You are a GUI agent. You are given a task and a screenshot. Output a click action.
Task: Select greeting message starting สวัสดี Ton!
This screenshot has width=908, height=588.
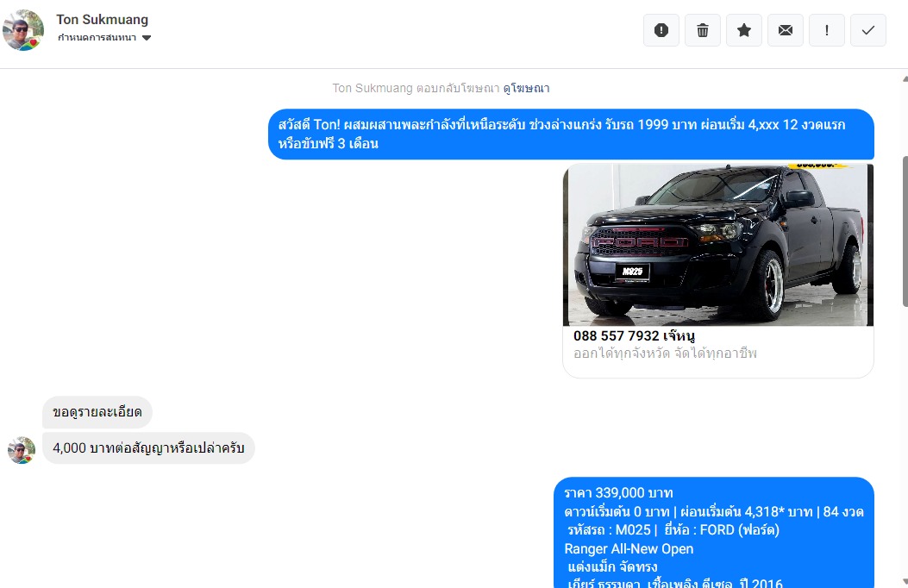[x=571, y=134]
